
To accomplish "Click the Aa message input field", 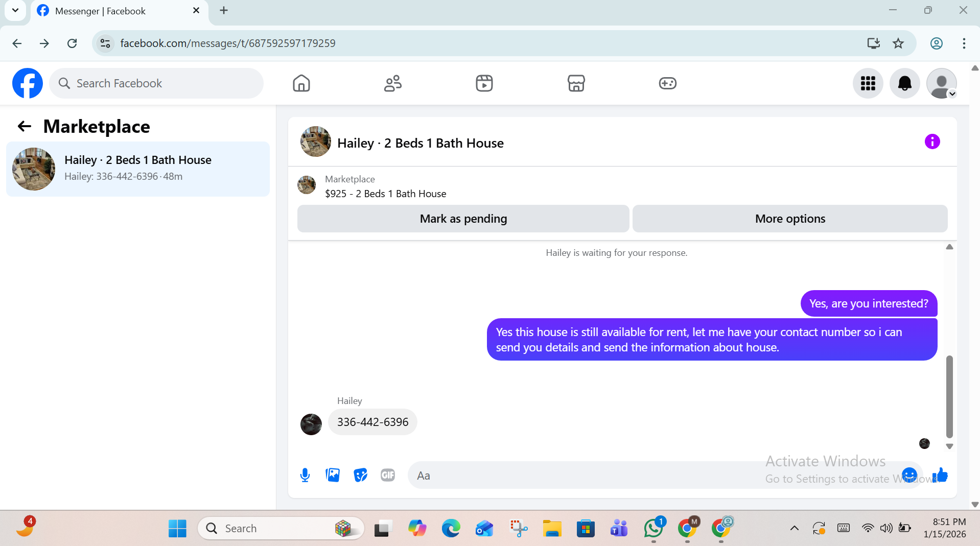I will (654, 476).
